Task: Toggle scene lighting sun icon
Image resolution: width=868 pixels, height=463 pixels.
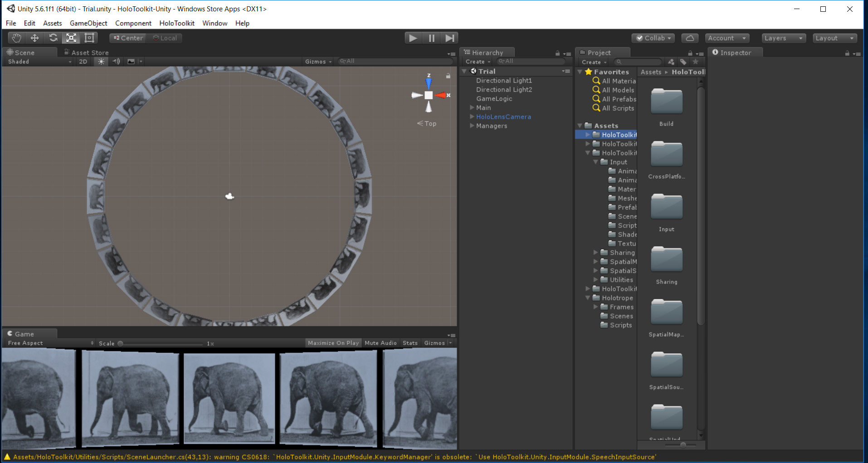Action: click(x=101, y=62)
